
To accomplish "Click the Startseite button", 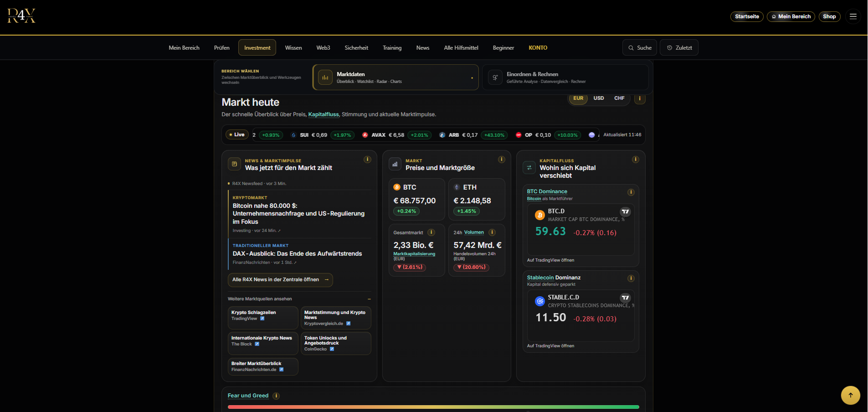I will [747, 16].
